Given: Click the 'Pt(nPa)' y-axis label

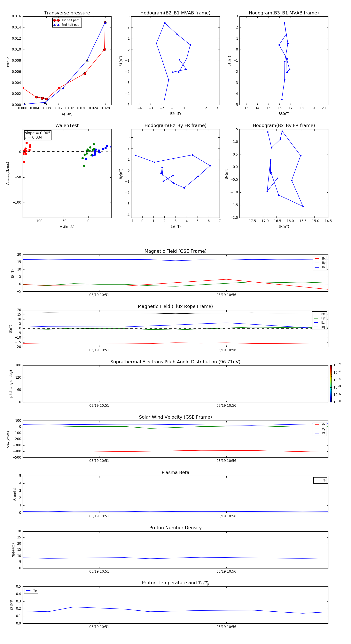Looking at the screenshot, I should click(8, 61).
